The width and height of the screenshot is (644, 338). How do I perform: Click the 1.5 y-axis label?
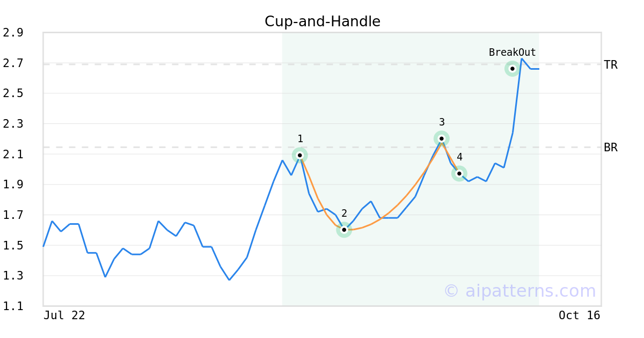[x=13, y=246]
